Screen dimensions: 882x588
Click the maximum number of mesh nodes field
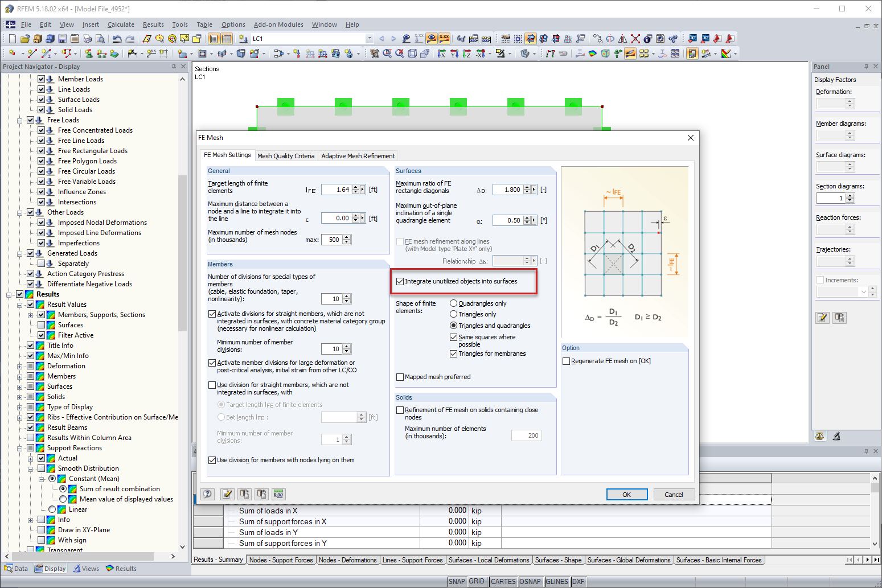click(x=332, y=240)
